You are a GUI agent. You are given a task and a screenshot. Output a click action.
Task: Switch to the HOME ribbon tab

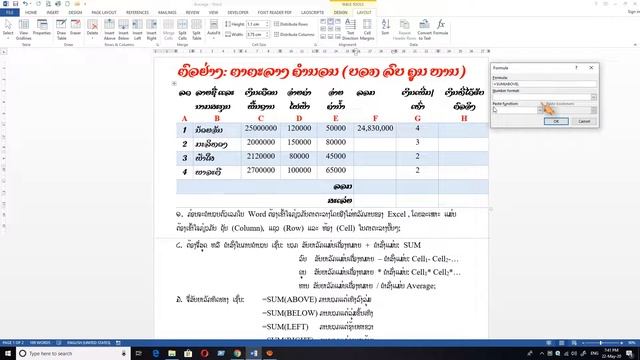click(x=31, y=13)
